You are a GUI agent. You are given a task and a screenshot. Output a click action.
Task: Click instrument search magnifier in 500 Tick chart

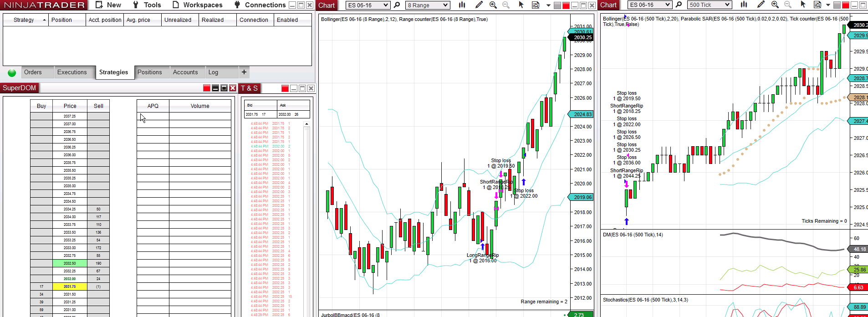(x=679, y=5)
